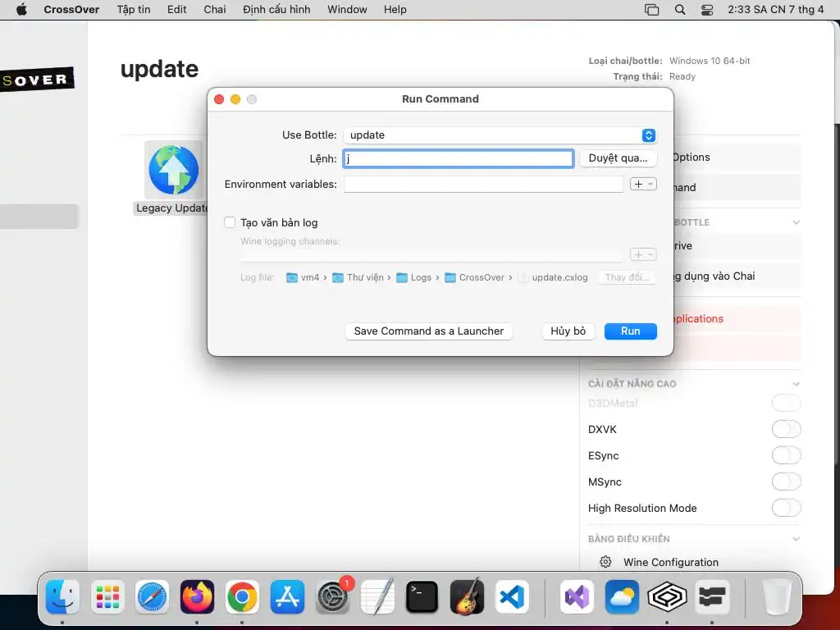This screenshot has width=840, height=630.
Task: Toggle the ESync switch
Action: [787, 455]
